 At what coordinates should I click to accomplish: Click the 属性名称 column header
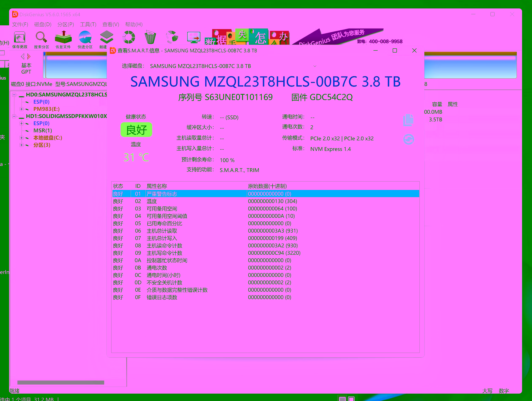[x=157, y=186]
